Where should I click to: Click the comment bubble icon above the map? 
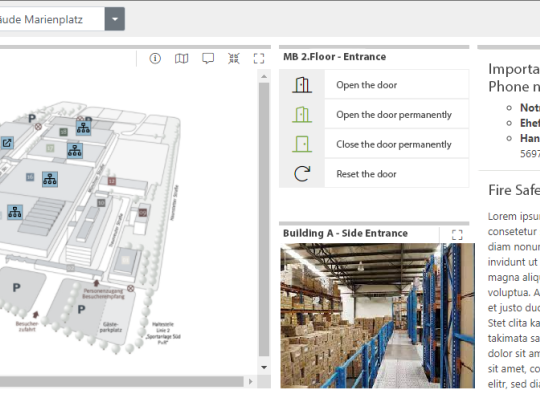[208, 59]
